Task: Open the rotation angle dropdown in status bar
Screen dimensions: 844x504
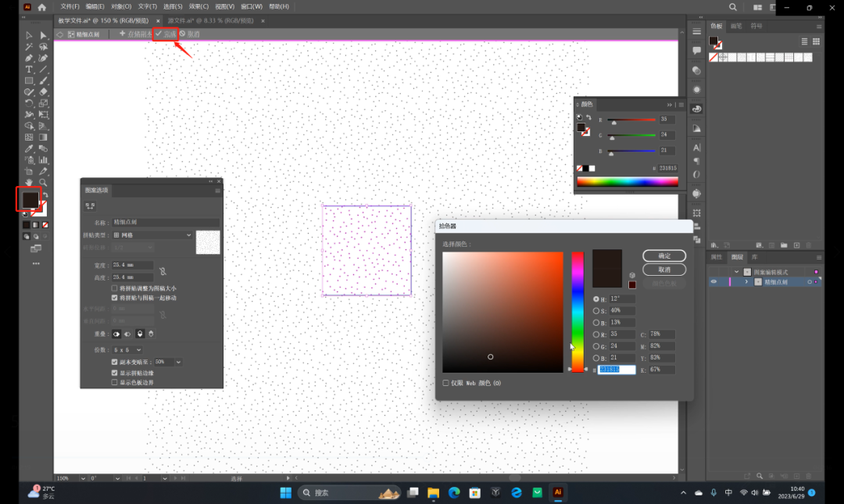Action: click(116, 478)
